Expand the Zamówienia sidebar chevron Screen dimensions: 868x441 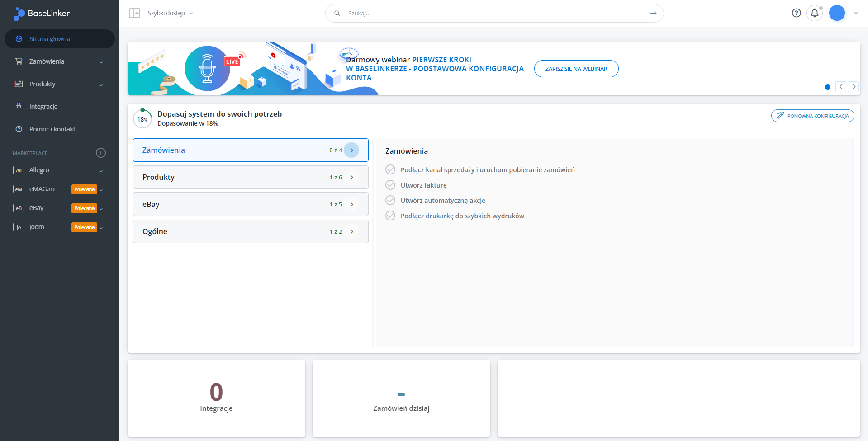pyautogui.click(x=101, y=62)
